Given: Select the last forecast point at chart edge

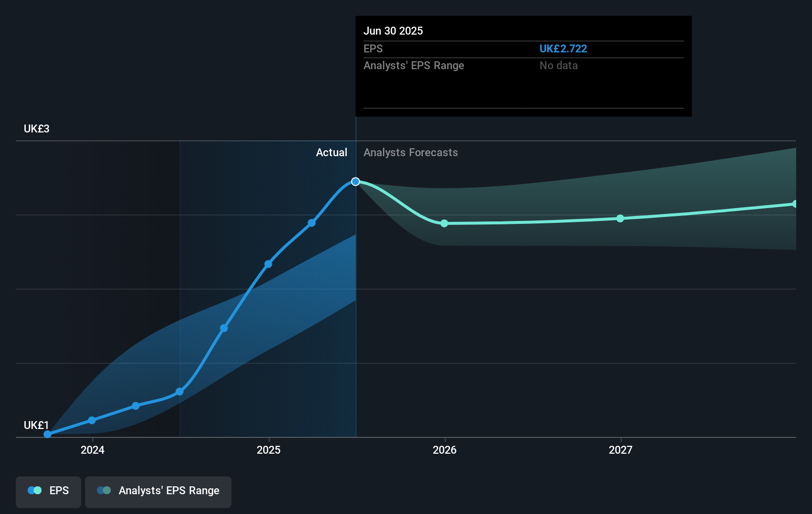Looking at the screenshot, I should 795,204.
